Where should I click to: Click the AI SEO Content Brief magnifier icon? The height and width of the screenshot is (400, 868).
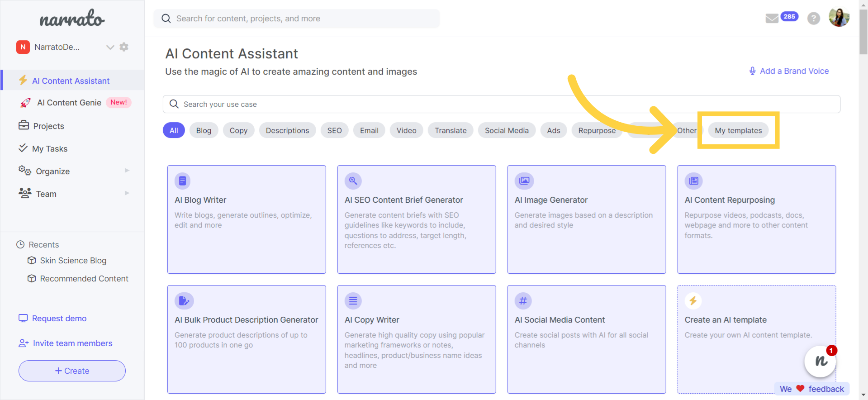[353, 181]
